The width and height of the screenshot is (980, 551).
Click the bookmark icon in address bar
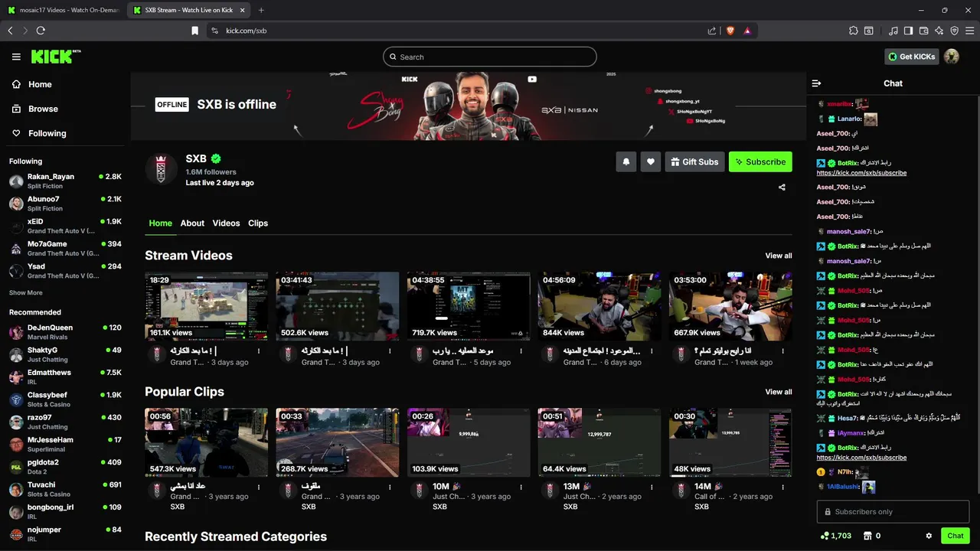(194, 31)
